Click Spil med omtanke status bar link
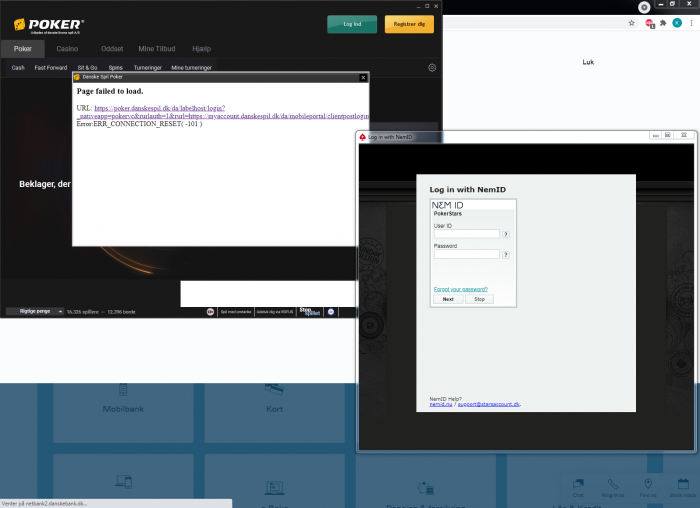Viewport: 700px width, 508px height. [236, 312]
